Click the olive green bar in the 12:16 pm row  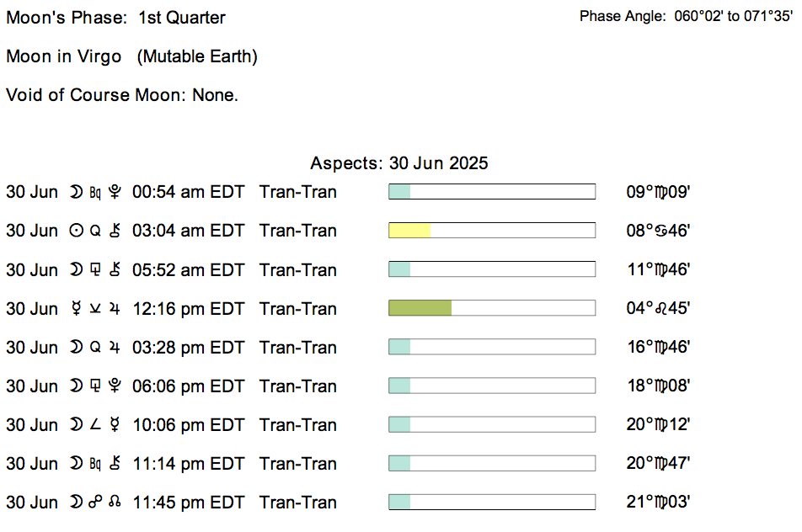pos(420,309)
